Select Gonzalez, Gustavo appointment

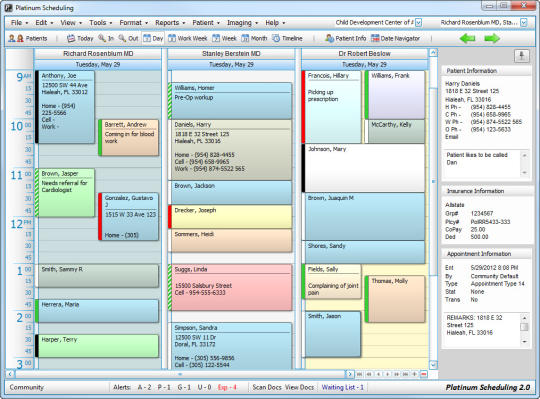(128, 217)
